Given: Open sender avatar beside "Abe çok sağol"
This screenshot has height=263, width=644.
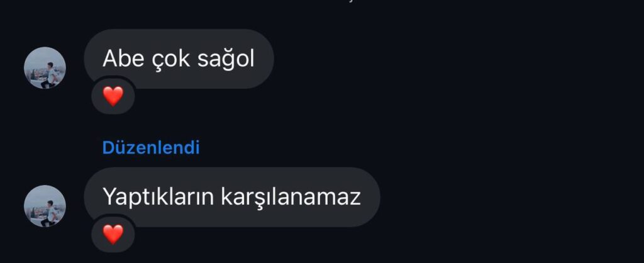Looking at the screenshot, I should [45, 67].
